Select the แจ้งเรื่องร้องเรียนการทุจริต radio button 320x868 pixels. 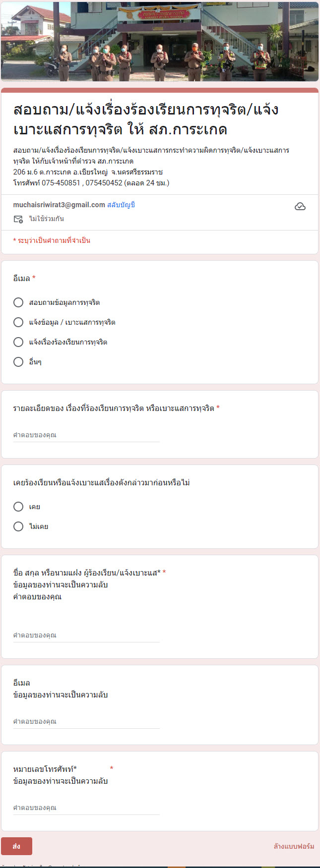pyautogui.click(x=18, y=342)
